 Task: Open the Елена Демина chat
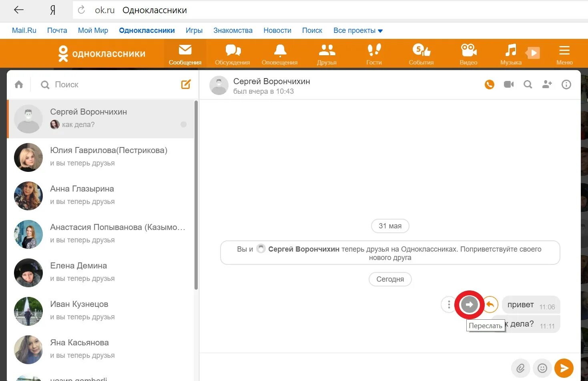click(100, 273)
